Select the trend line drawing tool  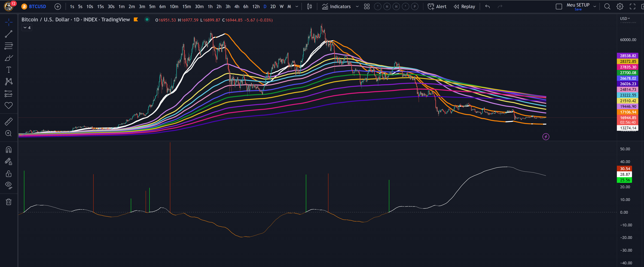tap(8, 34)
